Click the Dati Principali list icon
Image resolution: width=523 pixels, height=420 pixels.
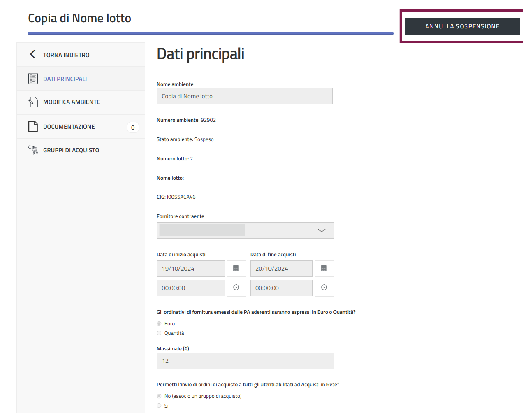click(x=33, y=79)
